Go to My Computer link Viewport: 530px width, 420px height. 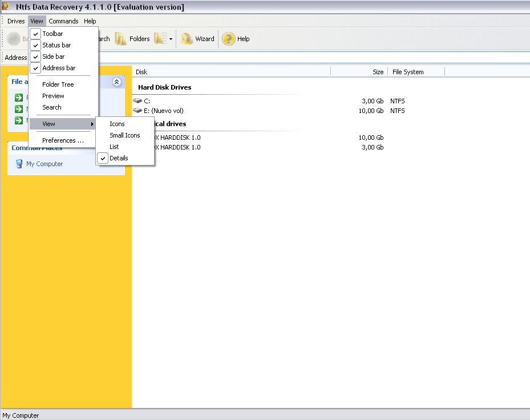point(44,164)
